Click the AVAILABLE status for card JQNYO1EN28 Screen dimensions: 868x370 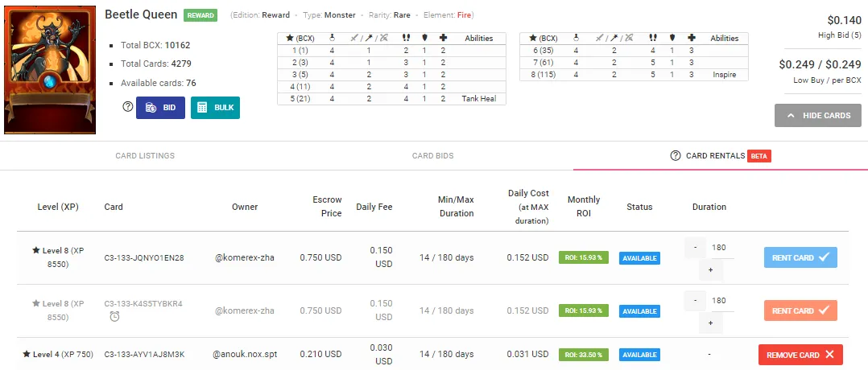pos(639,258)
